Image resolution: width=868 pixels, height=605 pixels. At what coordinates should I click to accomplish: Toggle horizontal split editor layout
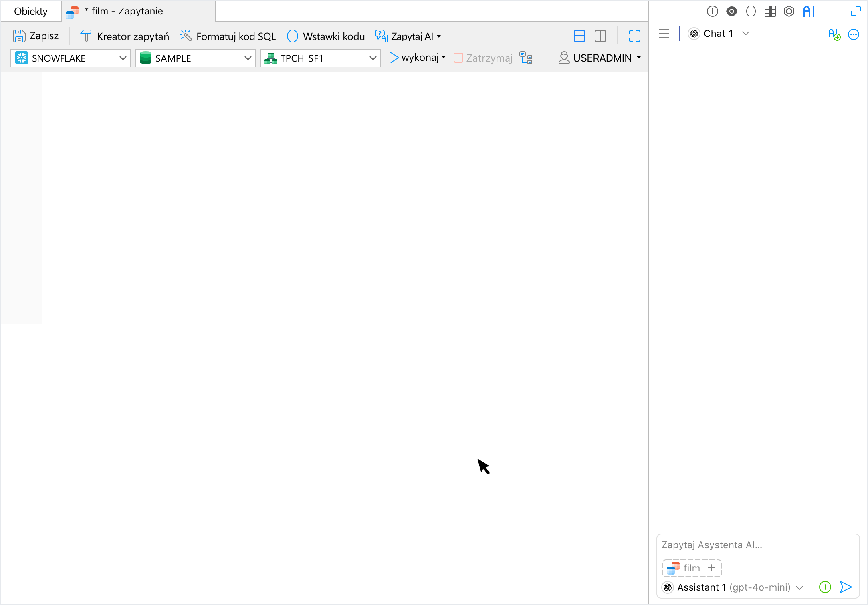click(x=579, y=36)
